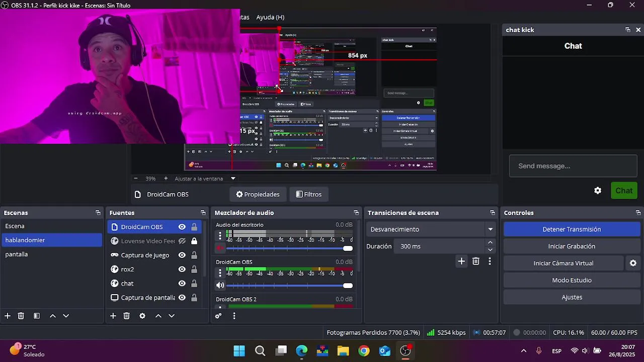Screen dimensions: 644x362
Task: Click Iniciar Grabación button
Action: coord(572,246)
